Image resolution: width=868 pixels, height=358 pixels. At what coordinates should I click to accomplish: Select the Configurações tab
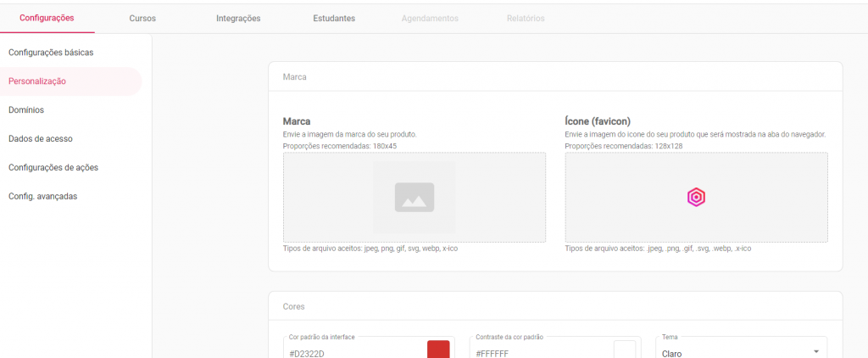pyautogui.click(x=47, y=18)
